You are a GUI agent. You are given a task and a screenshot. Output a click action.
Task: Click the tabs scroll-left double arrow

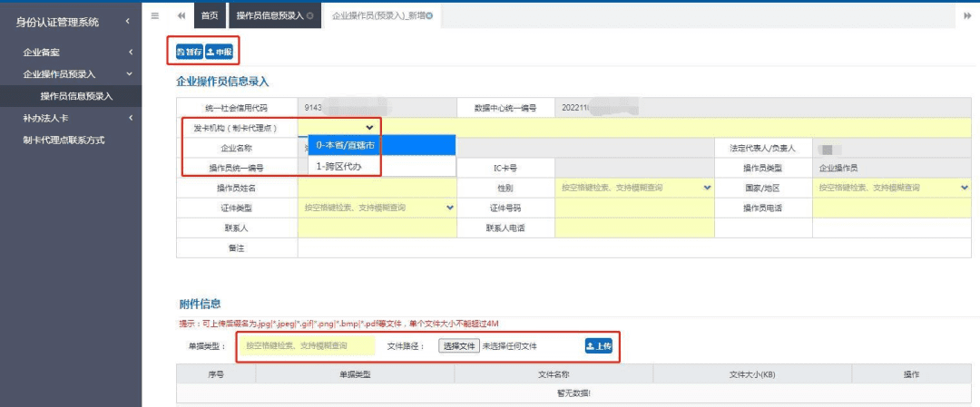181,15
